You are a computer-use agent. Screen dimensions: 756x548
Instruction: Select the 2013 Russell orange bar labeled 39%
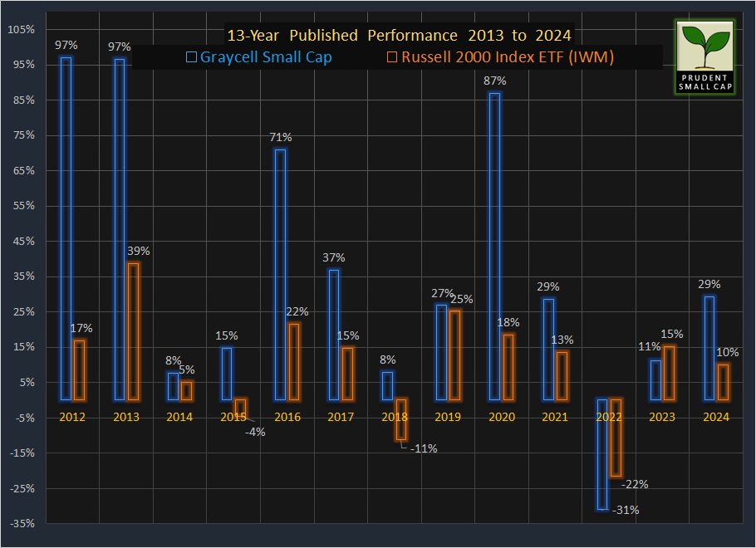134,331
